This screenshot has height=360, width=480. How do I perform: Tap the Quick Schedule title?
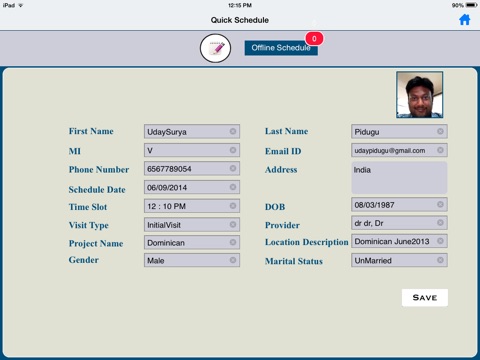coord(240,20)
